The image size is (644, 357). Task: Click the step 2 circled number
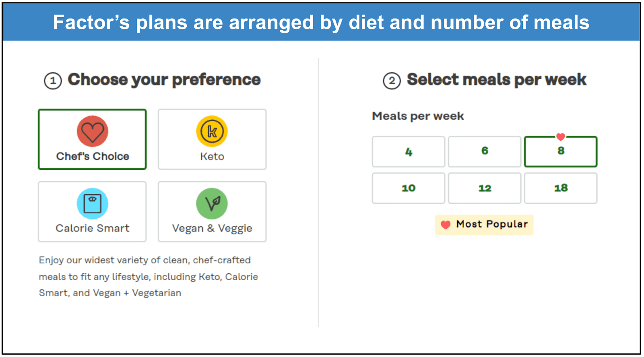pos(392,81)
